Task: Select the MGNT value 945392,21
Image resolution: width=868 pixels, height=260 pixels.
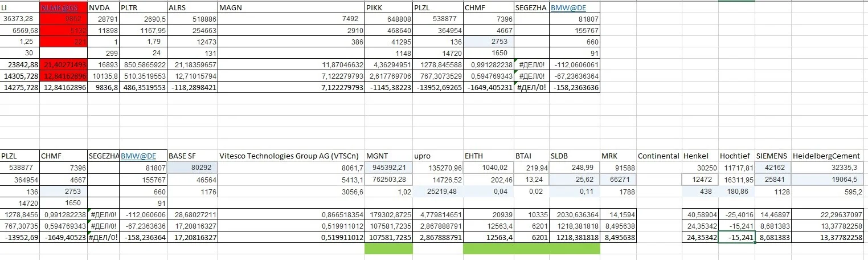Action: click(388, 168)
